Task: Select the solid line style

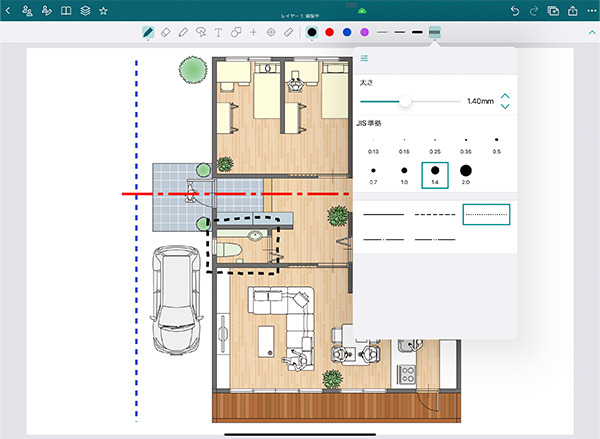Action: [x=384, y=214]
